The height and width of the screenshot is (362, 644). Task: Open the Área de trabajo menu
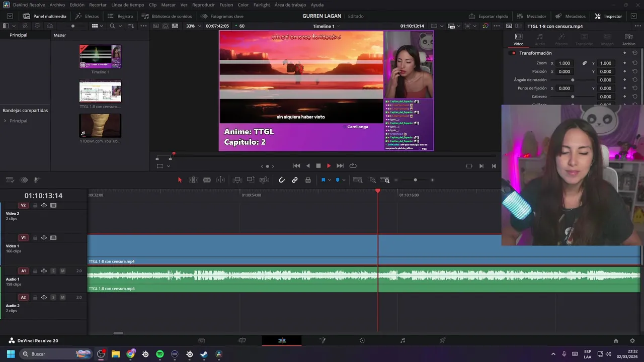(290, 5)
